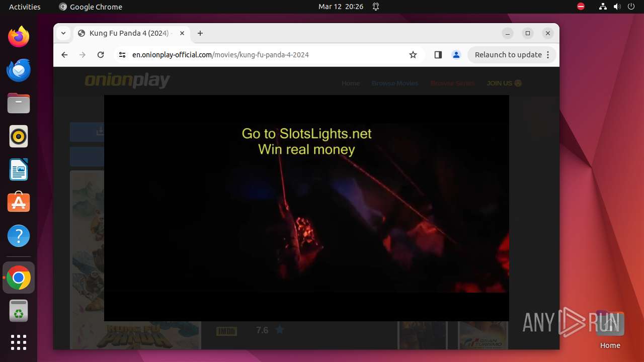Go forward in Chrome history

[83, 55]
